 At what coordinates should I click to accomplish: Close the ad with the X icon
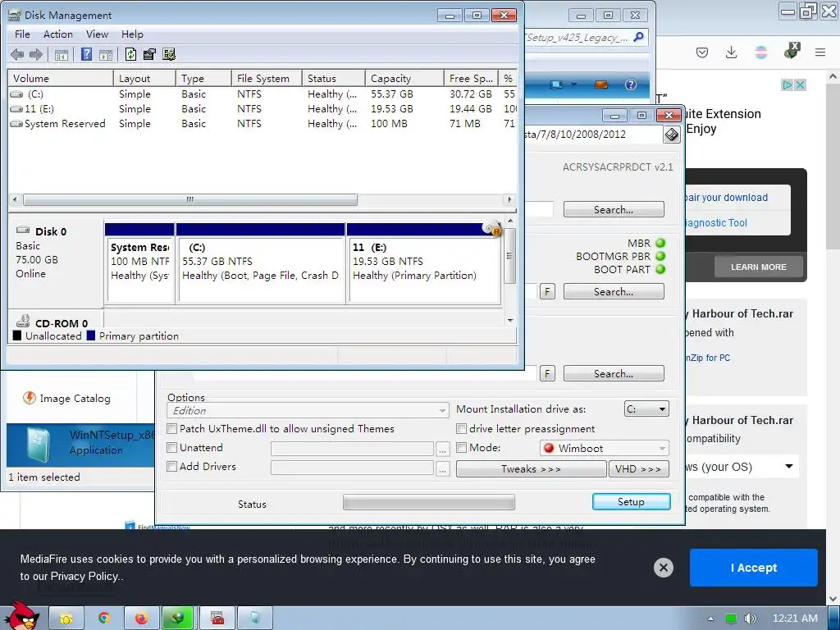[800, 84]
